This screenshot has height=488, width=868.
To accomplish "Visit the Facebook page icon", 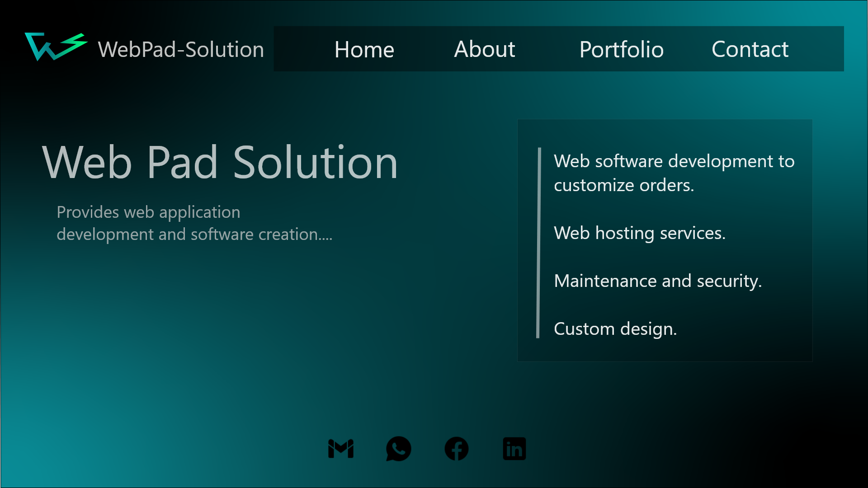I will 457,449.
